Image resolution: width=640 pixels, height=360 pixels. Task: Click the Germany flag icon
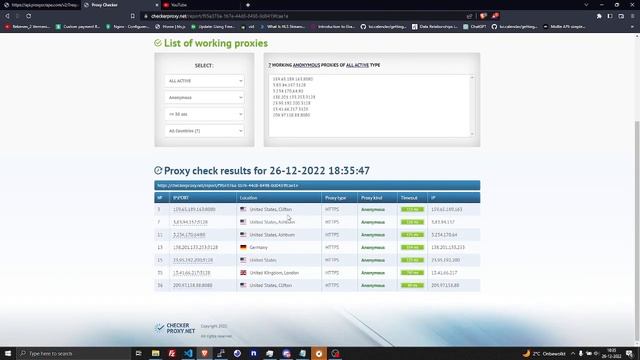(243, 247)
